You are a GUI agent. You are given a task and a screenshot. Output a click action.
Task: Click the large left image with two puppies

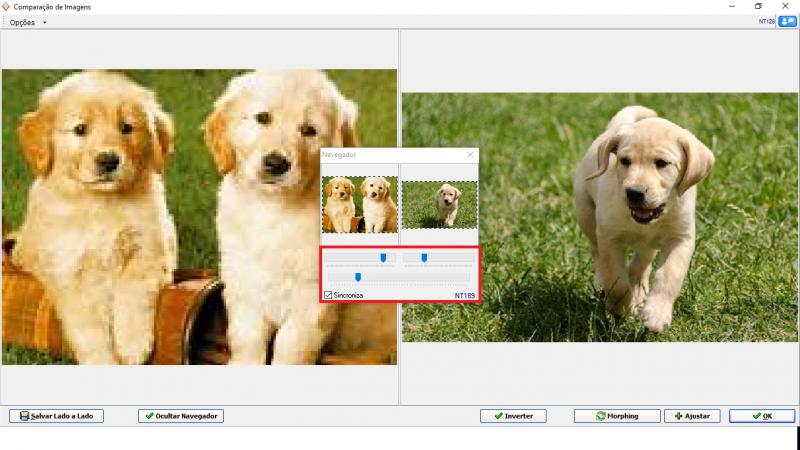click(199, 217)
